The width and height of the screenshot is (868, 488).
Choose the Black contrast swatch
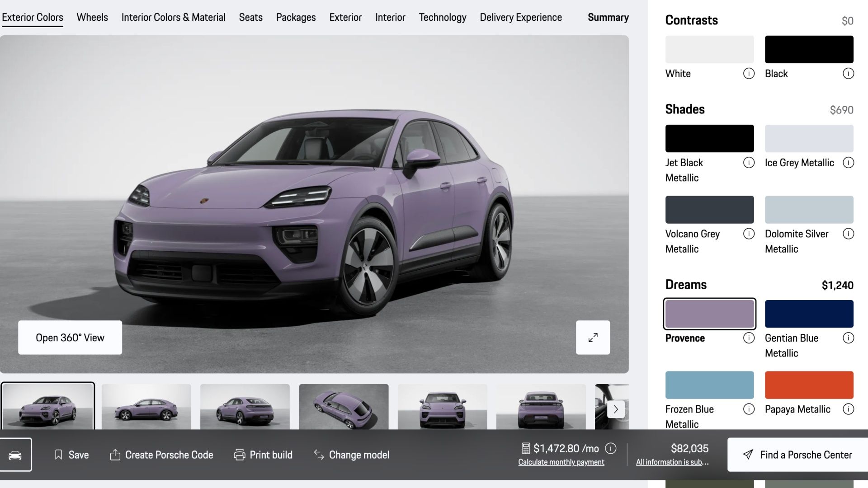tap(809, 49)
